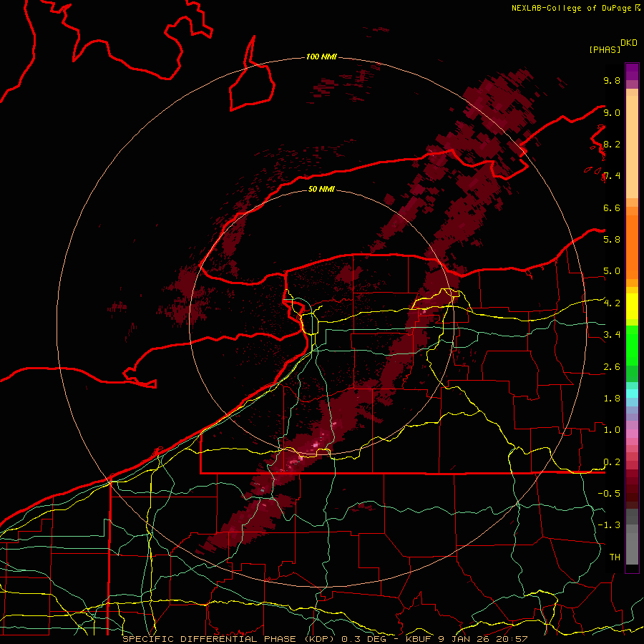Click the 3.4 scale value
The width and height of the screenshot is (644, 644).
tap(612, 335)
